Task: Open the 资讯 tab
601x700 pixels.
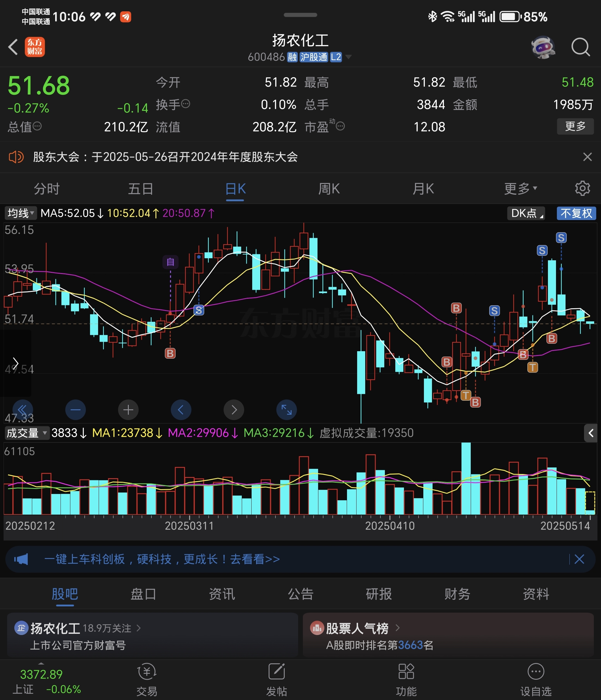Action: click(x=221, y=594)
